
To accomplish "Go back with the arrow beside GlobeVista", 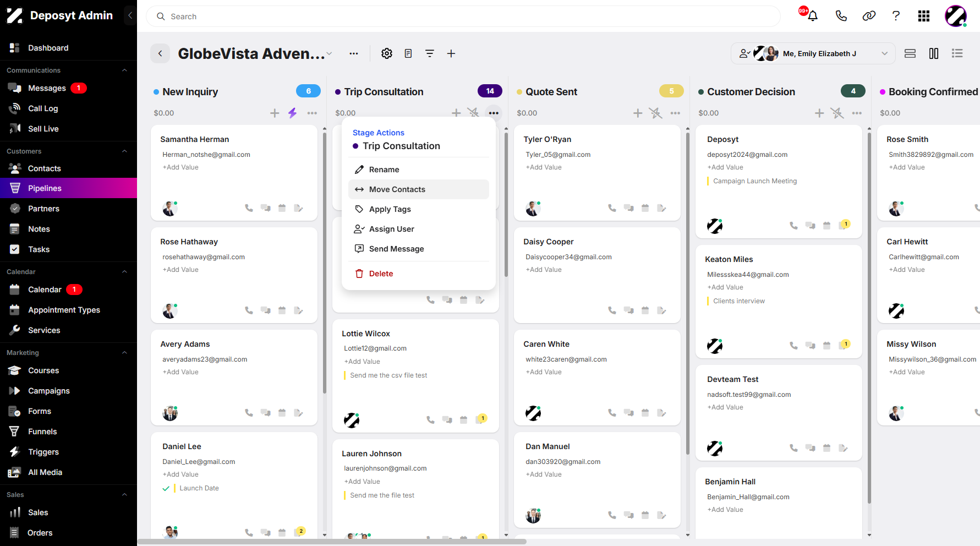I will tap(160, 53).
